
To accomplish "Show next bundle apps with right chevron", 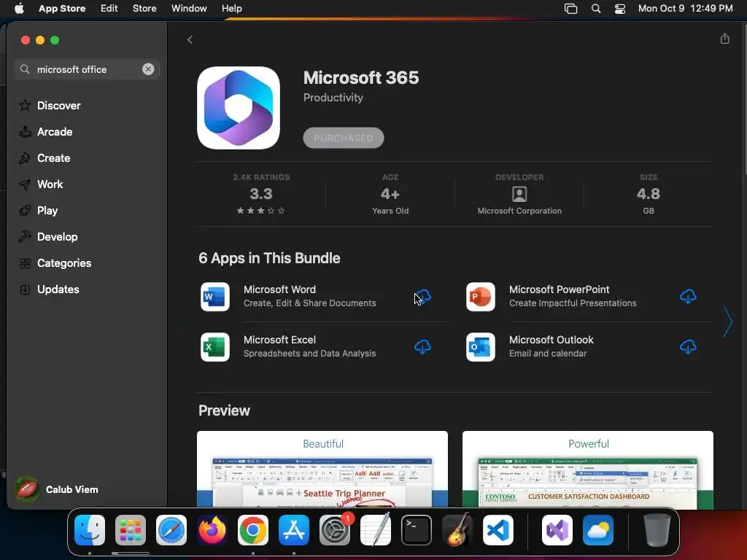I will [727, 322].
